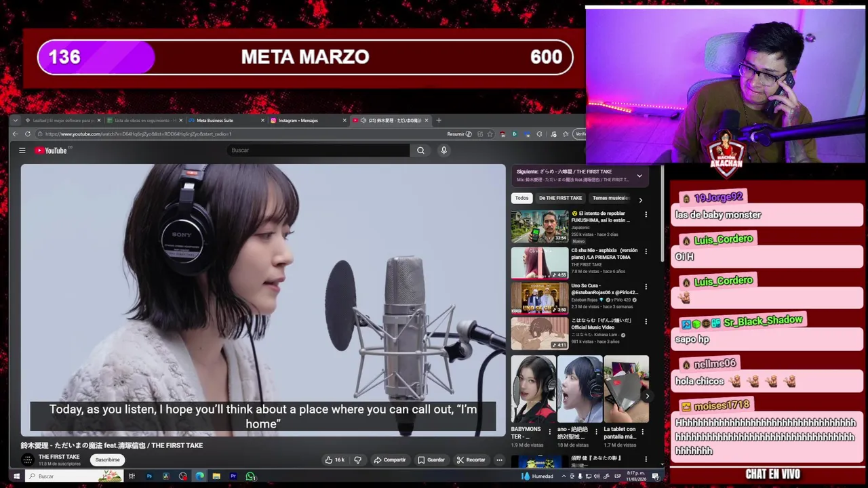
Task: Open the notification center icon
Action: 656,476
